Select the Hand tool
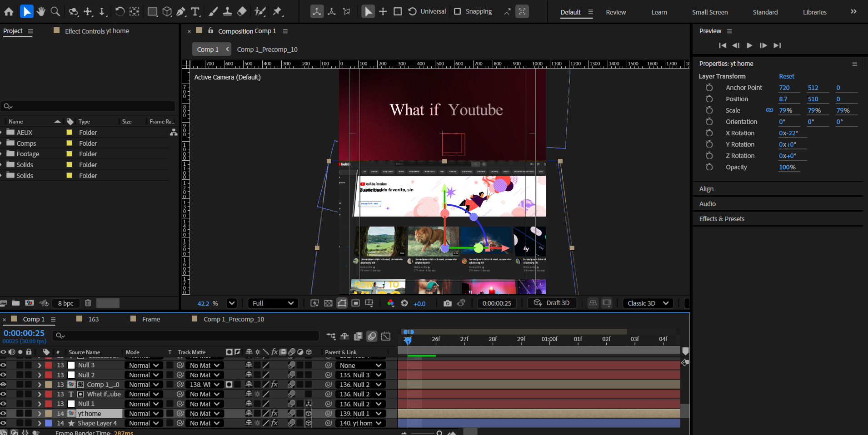 (41, 12)
